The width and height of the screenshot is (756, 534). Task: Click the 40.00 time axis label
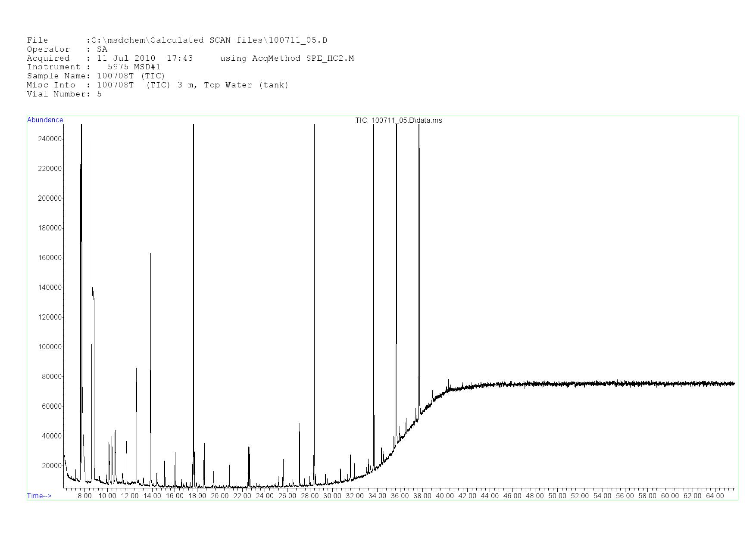(x=444, y=496)
